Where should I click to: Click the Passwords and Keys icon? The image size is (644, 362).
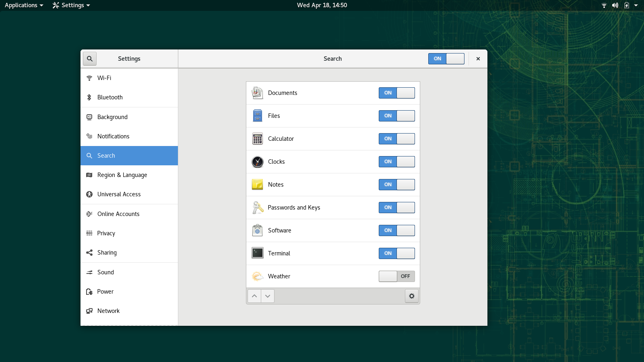(257, 208)
